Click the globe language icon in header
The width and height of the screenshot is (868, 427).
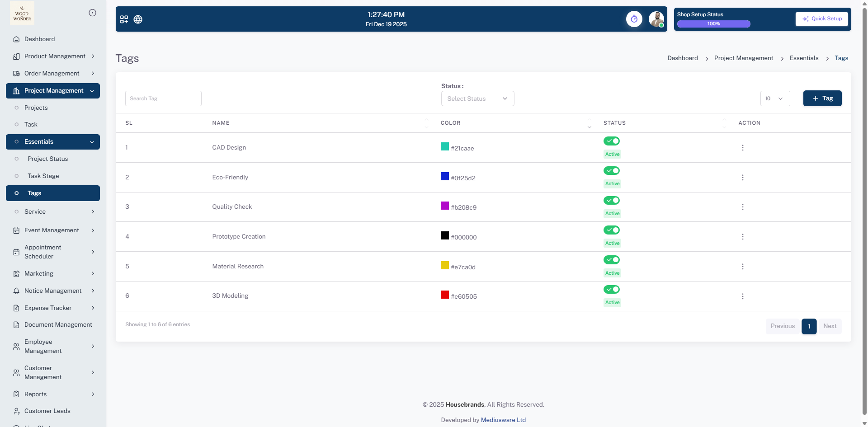click(138, 19)
